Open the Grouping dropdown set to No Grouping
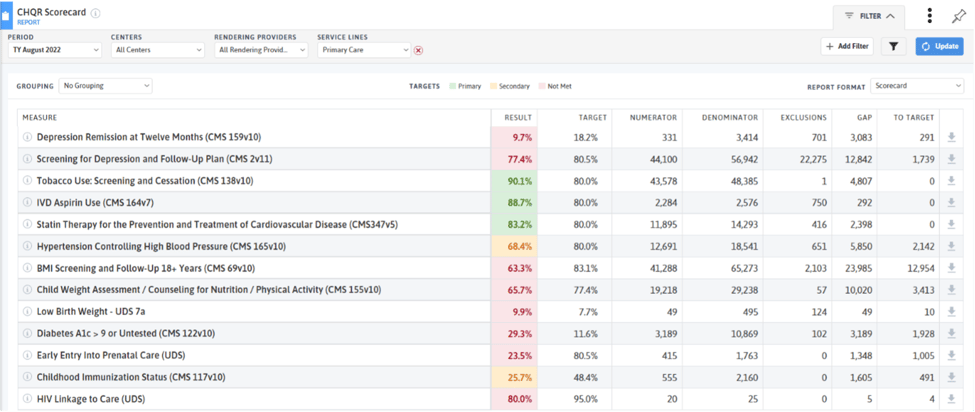The image size is (975, 412). (x=105, y=86)
